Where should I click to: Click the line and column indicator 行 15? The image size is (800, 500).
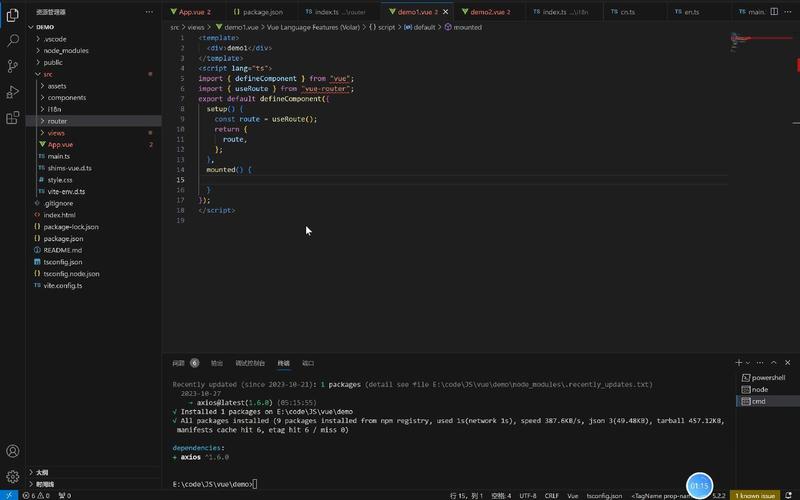point(466,495)
